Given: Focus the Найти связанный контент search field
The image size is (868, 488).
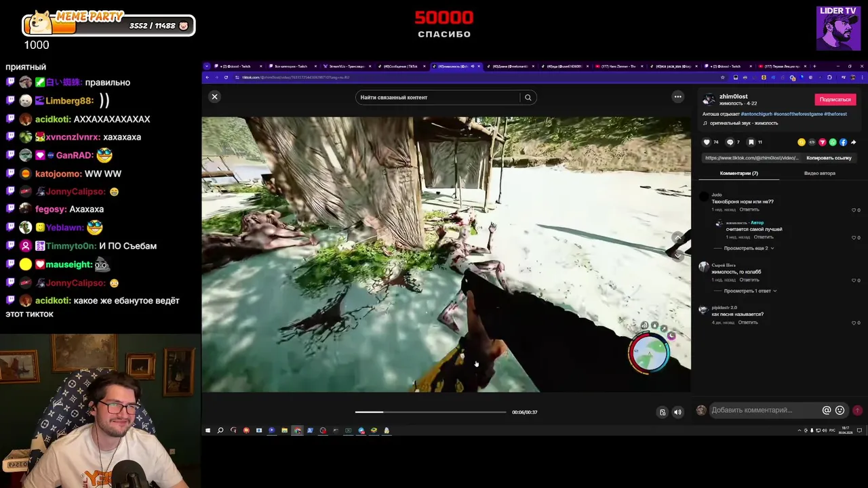Looking at the screenshot, I should [439, 98].
